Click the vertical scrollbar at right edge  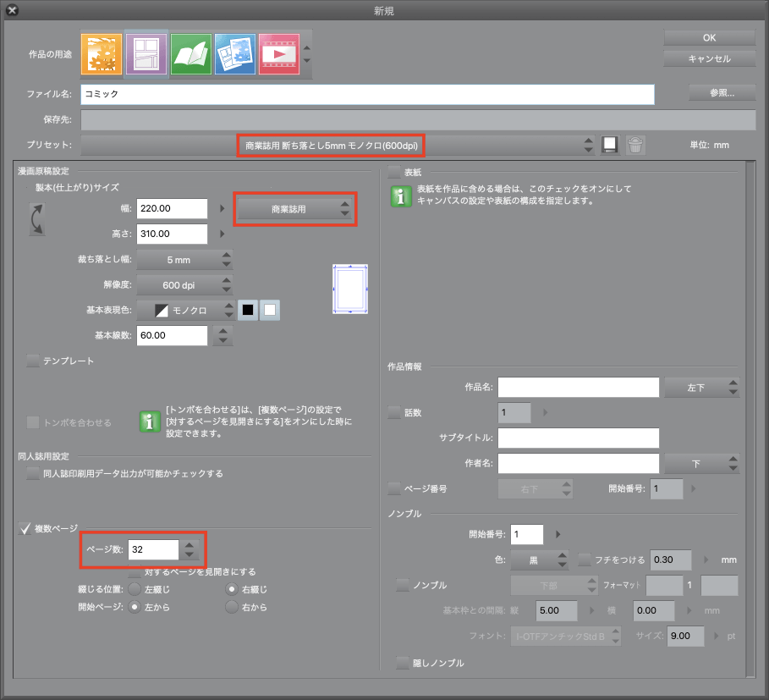[750, 418]
